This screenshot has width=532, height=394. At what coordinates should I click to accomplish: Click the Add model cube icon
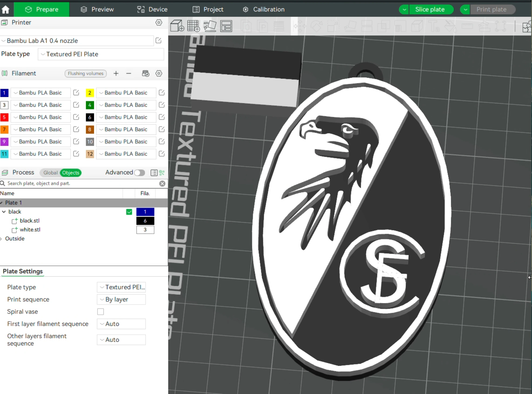point(177,26)
